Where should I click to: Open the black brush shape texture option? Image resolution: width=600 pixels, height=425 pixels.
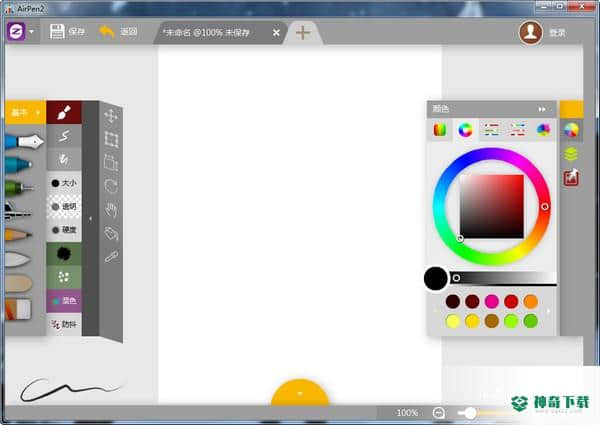coord(64,254)
